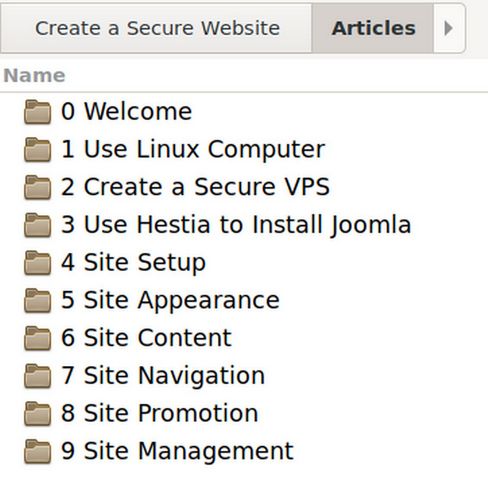The height and width of the screenshot is (477, 488).
Task: Select the 7 Site Navigation folder icon
Action: point(38,376)
